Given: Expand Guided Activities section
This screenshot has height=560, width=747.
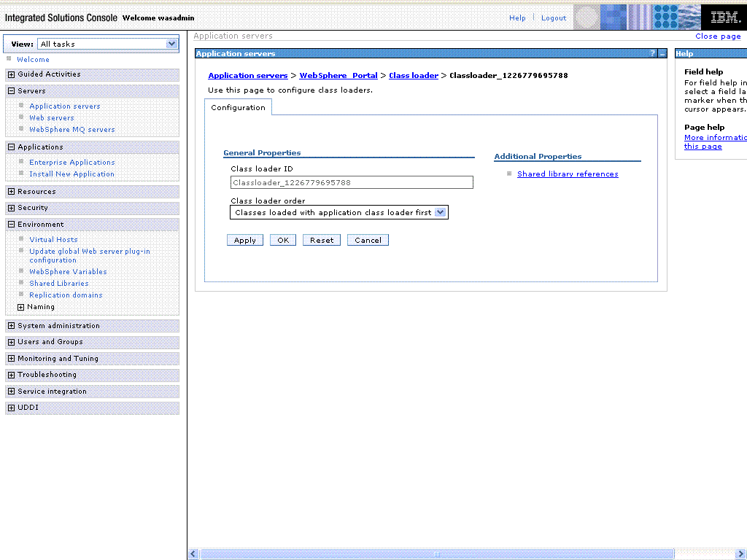Looking at the screenshot, I should click(12, 74).
